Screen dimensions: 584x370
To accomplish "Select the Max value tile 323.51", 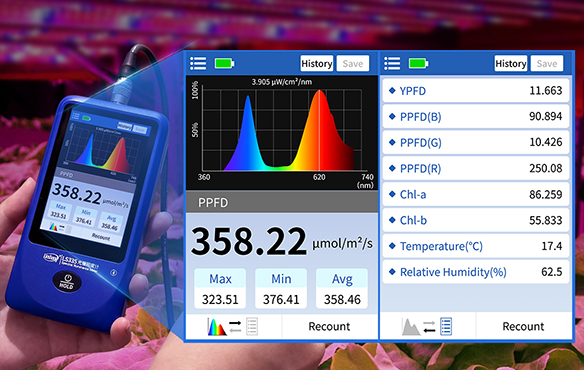I will coord(220,289).
